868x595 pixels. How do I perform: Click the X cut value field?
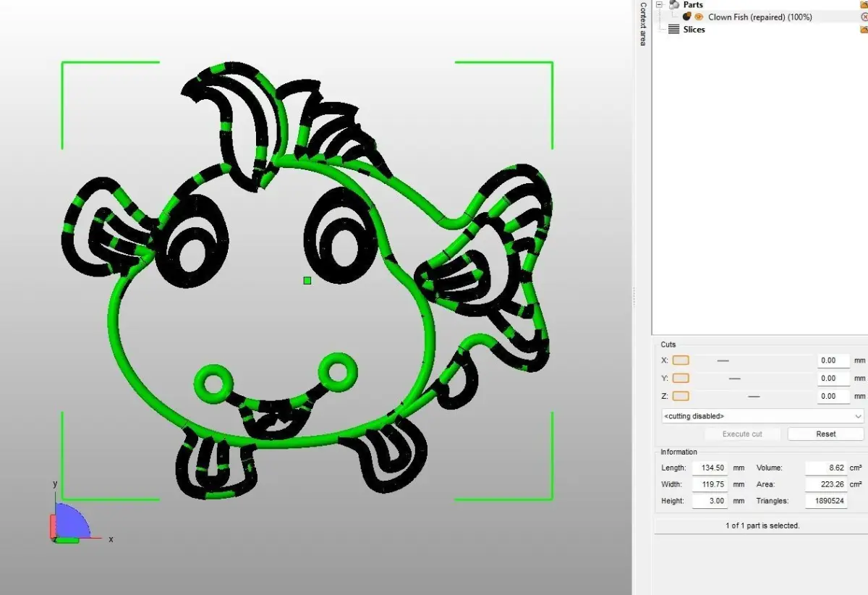pos(833,360)
